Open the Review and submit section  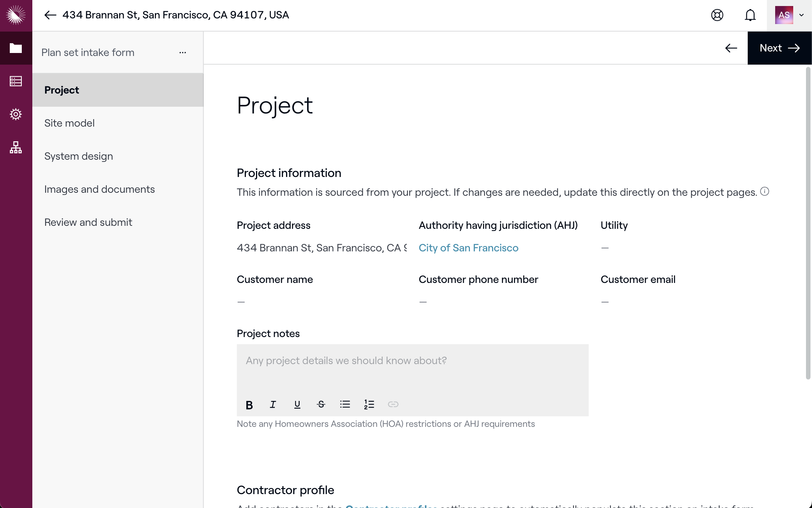pyautogui.click(x=88, y=222)
